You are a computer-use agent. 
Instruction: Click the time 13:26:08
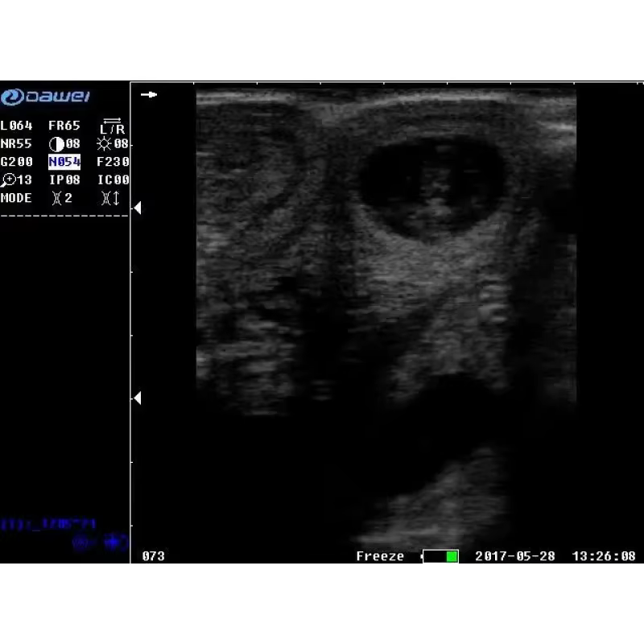[604, 556]
